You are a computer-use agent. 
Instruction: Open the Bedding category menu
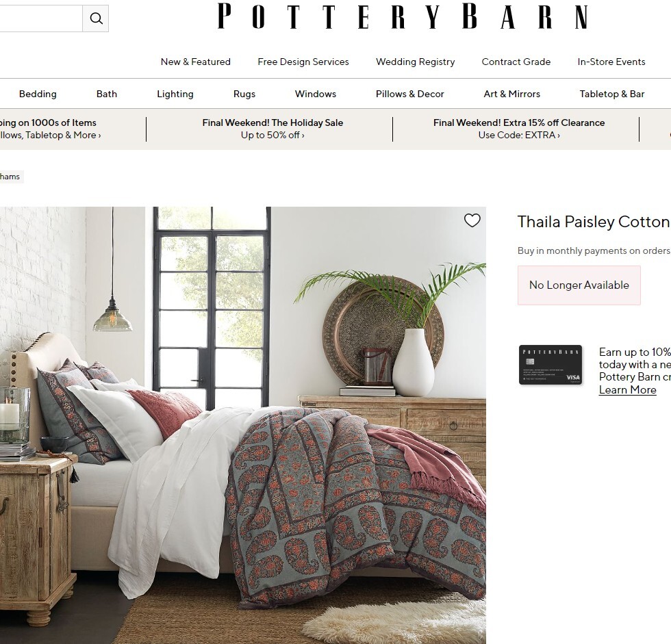[38, 94]
